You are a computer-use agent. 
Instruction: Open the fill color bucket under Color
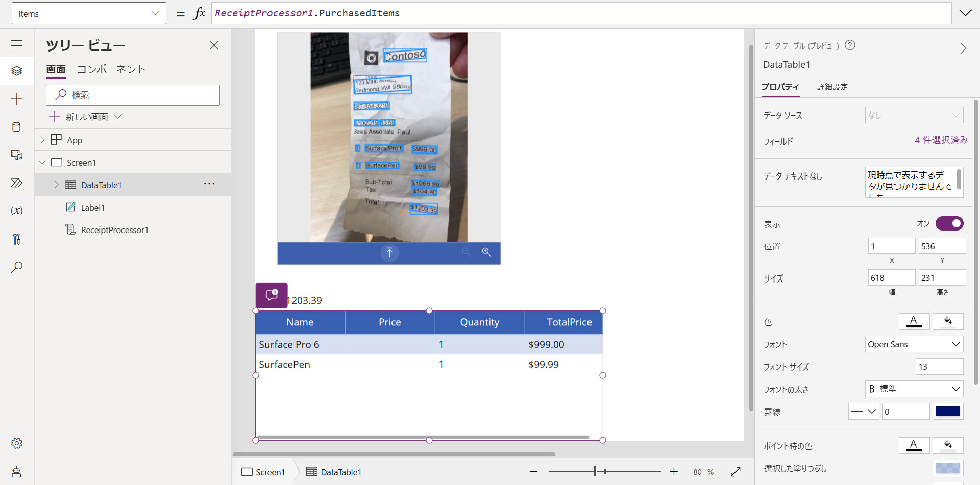[948, 321]
